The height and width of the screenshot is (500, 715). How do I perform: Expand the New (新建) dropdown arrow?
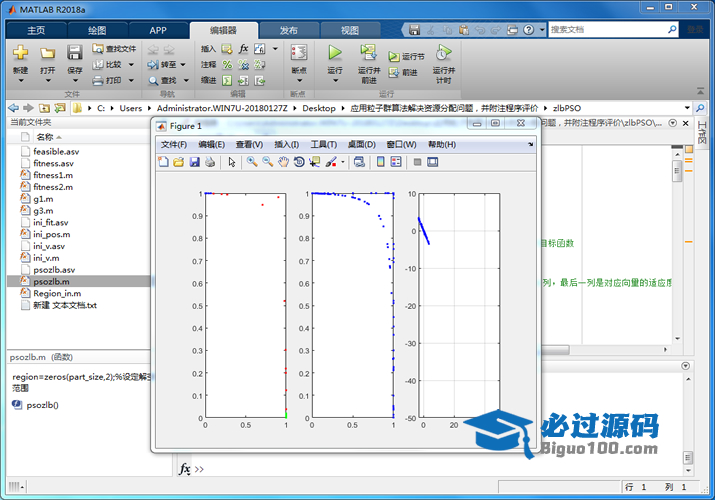(21, 81)
